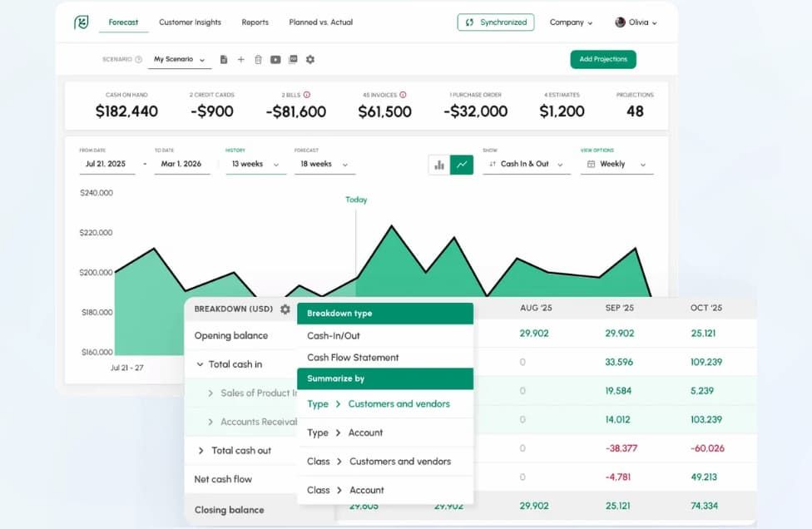This screenshot has width=812, height=529.
Task: Click the save scenario document icon
Action: tap(224, 60)
